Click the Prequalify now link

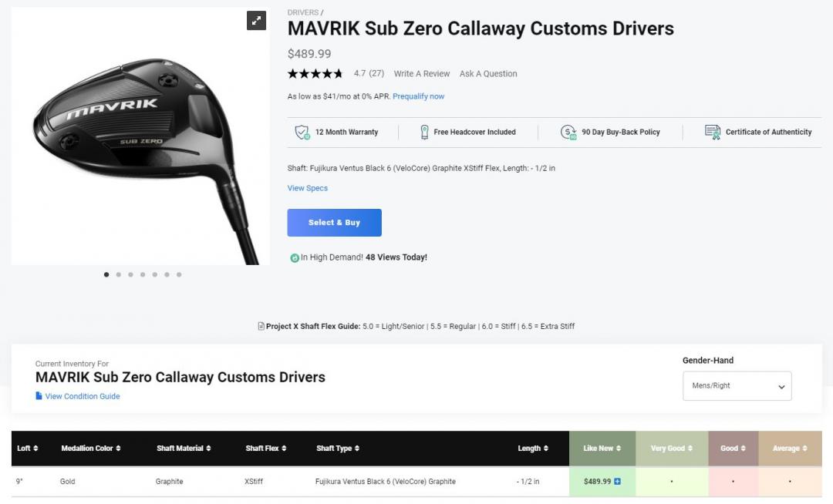[418, 96]
